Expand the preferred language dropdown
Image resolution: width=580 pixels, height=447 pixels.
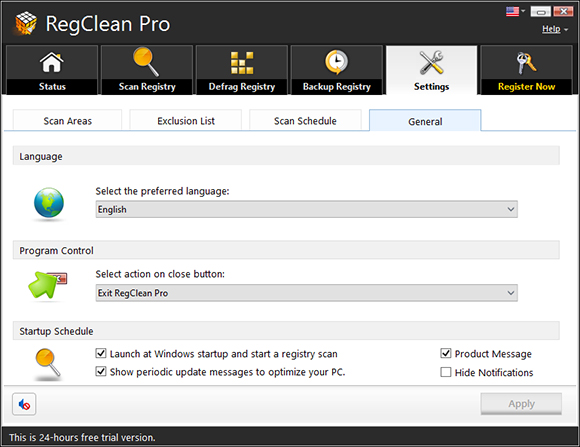(306, 209)
